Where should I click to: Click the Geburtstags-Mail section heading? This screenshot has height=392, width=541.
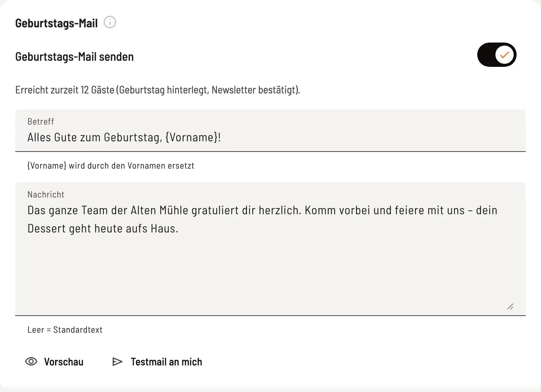pyautogui.click(x=57, y=23)
